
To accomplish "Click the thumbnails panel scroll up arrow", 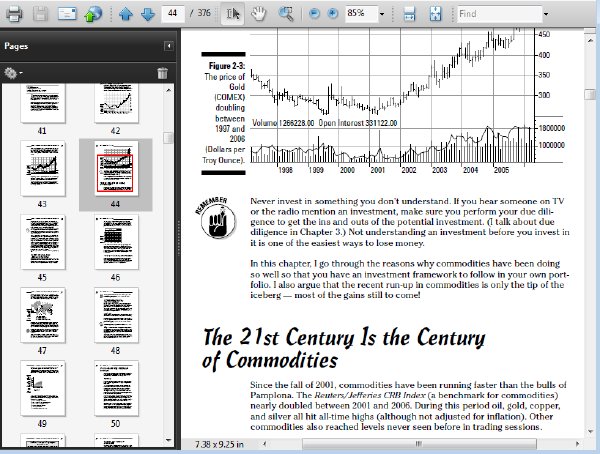I will [x=168, y=90].
